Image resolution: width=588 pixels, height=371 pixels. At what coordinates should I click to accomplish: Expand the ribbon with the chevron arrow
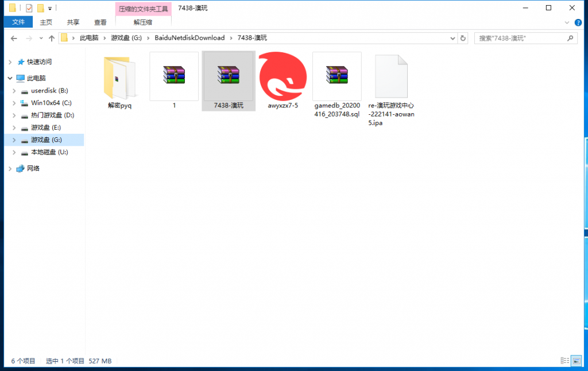pyautogui.click(x=567, y=22)
